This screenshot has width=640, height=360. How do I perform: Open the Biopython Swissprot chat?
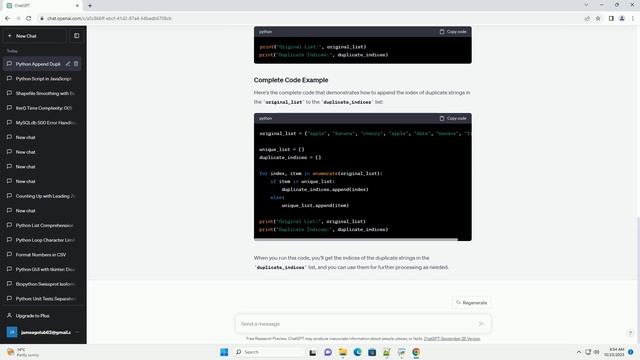click(42, 284)
